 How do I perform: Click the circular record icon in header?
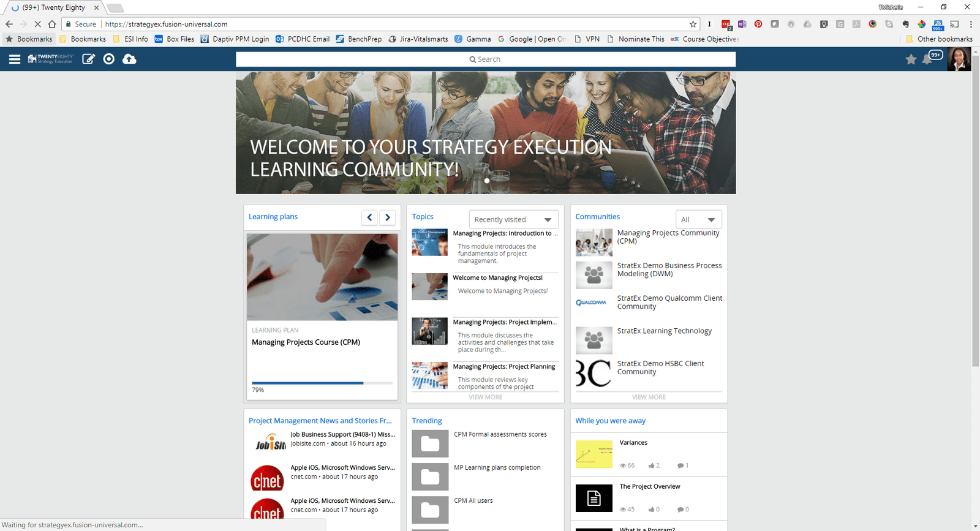[x=109, y=59]
